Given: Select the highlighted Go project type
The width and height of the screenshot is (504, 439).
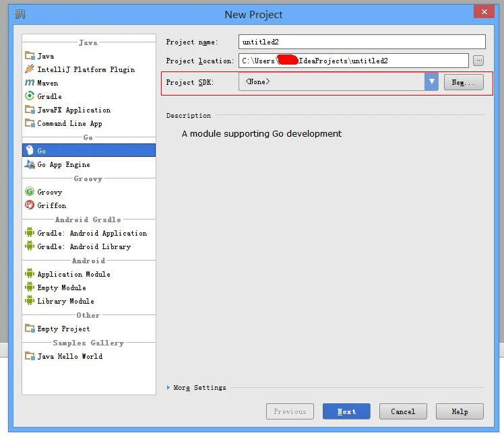Looking at the screenshot, I should [x=89, y=150].
